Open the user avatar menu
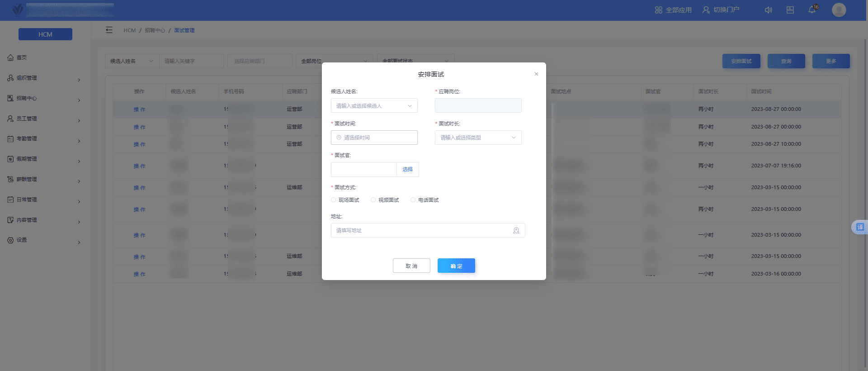 839,10
